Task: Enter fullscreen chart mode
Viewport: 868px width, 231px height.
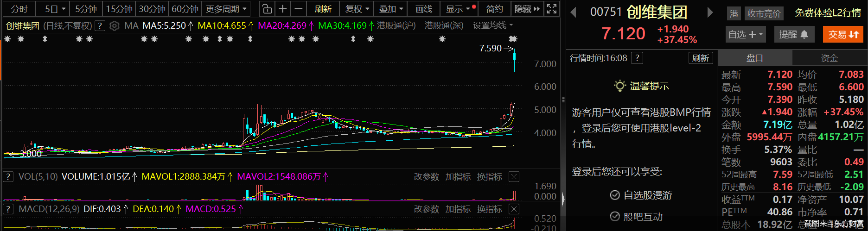Action: (x=552, y=9)
